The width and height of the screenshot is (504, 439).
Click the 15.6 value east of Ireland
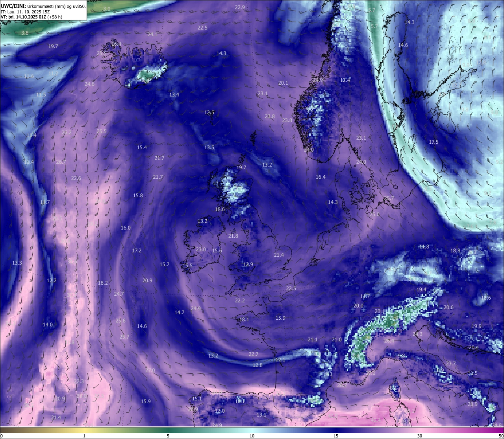click(x=217, y=250)
